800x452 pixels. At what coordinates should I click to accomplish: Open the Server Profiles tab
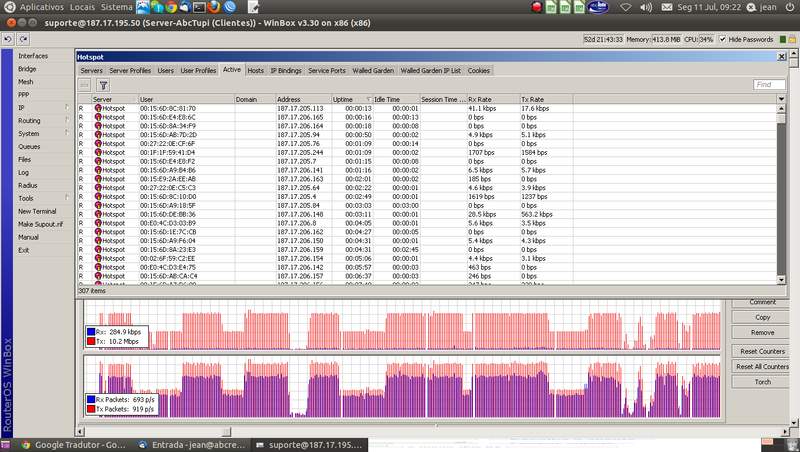(130, 71)
